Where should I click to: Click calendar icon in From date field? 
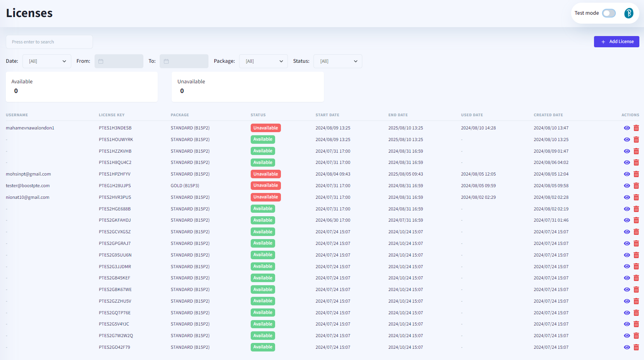click(101, 61)
